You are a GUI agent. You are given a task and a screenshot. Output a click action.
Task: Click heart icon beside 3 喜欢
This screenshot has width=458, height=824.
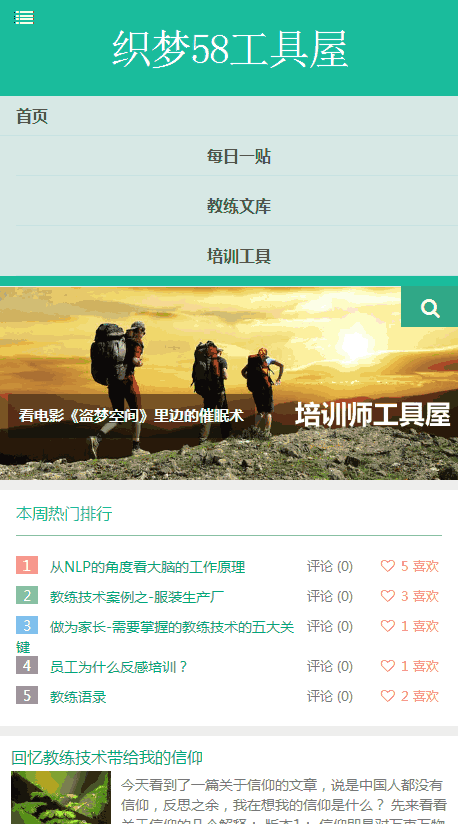click(388, 596)
